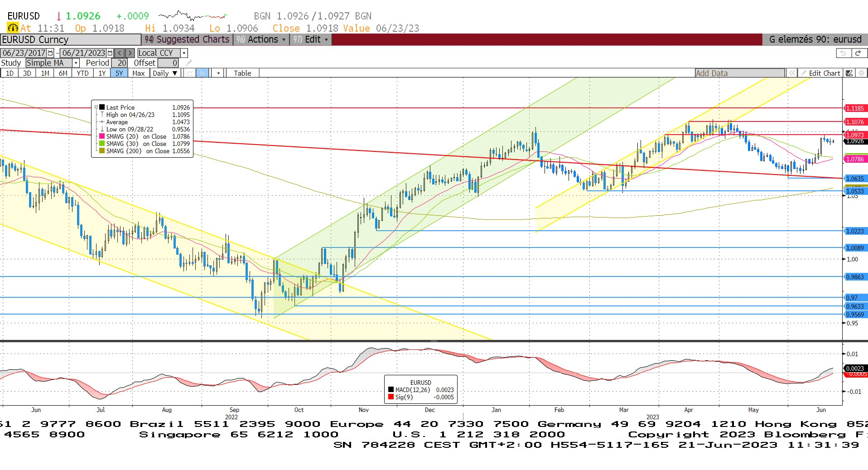868x470 pixels.
Task: Click the Low on 09/28/22 legend row
Action: 145,129
